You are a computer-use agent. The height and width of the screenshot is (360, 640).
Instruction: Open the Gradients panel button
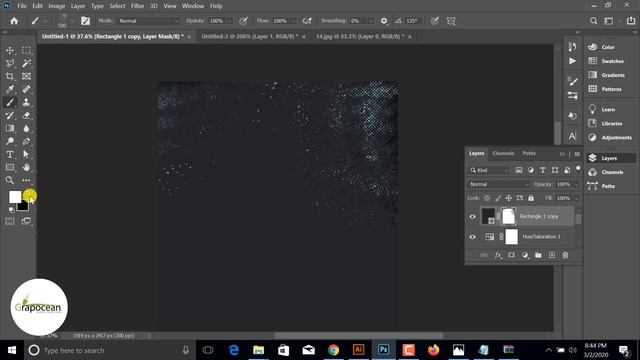click(607, 75)
